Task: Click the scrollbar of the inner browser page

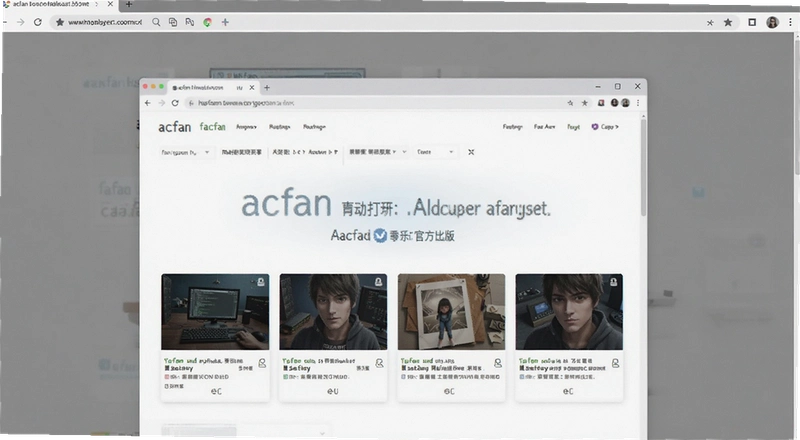Action: click(643, 168)
